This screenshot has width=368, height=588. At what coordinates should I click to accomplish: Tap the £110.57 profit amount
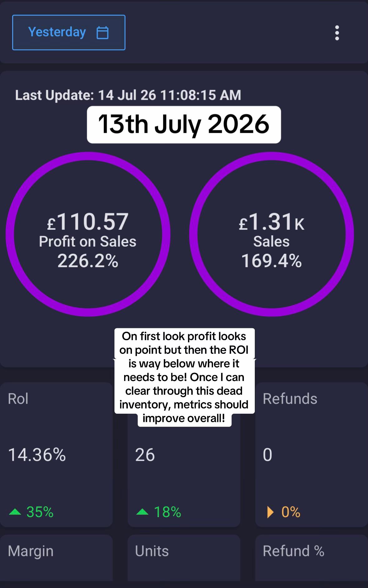(88, 222)
